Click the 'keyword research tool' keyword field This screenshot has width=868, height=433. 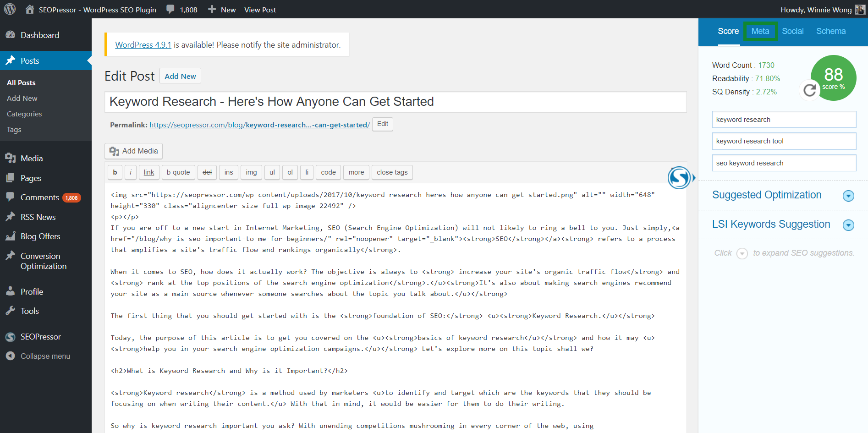tap(784, 141)
